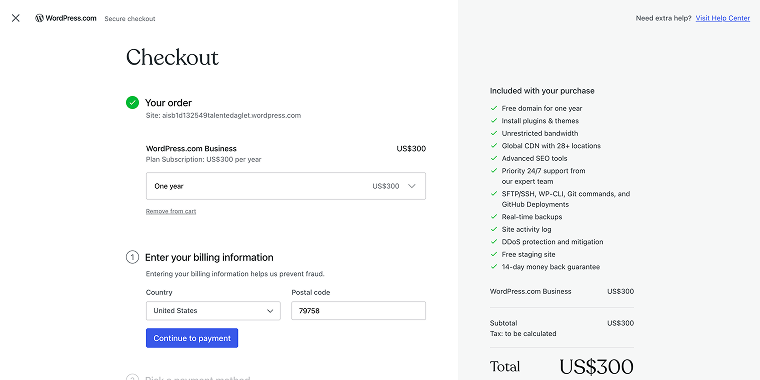760x380 pixels.
Task: Click the WordPress.com Business plan name in the order
Action: click(191, 149)
